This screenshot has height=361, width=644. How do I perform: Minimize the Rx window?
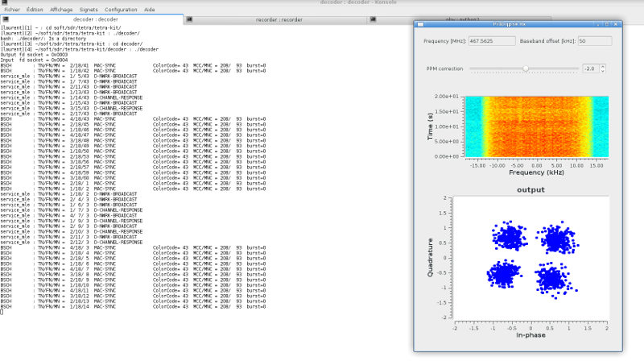coord(598,24)
